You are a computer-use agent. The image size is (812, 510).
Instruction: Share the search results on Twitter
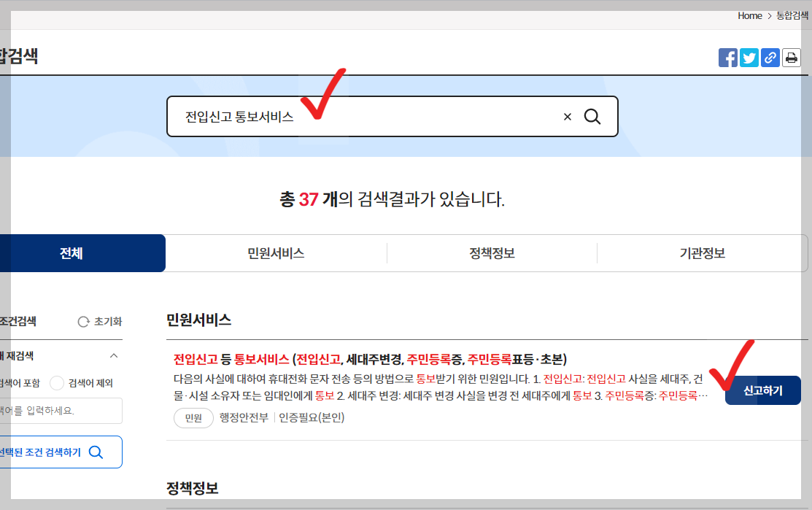[x=749, y=57]
